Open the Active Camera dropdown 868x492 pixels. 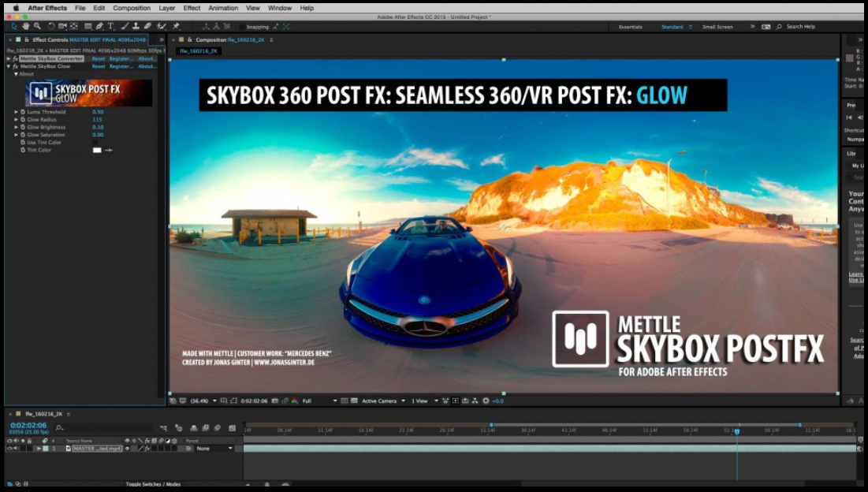click(x=383, y=401)
